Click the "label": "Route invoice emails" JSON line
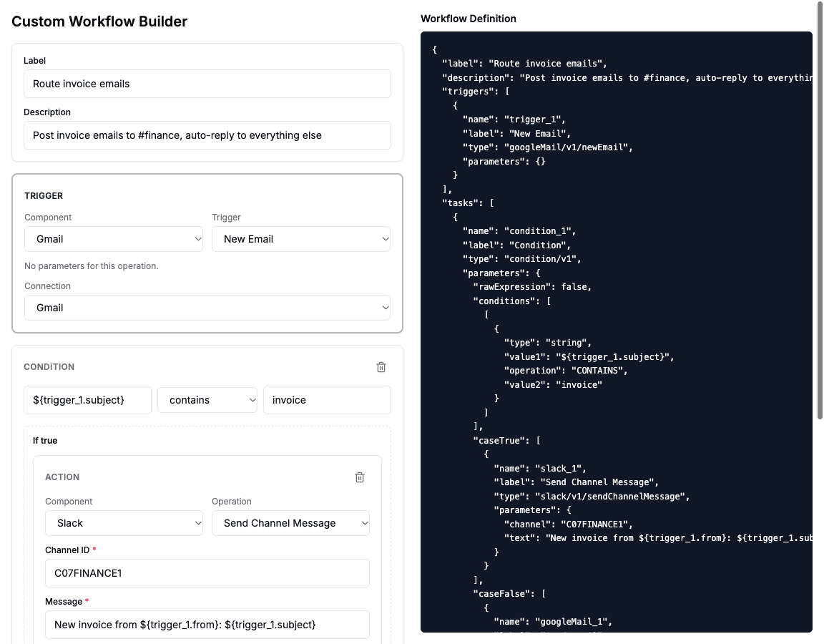Image resolution: width=824 pixels, height=644 pixels. pyautogui.click(x=524, y=64)
